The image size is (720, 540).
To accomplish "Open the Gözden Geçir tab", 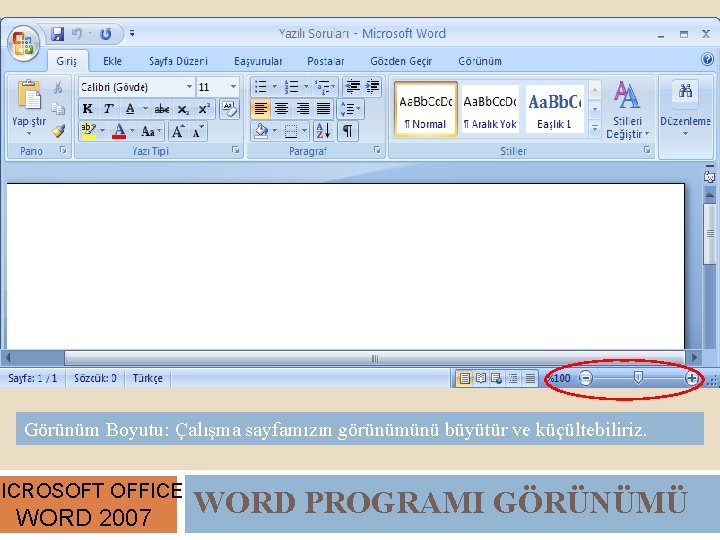I will 401,61.
